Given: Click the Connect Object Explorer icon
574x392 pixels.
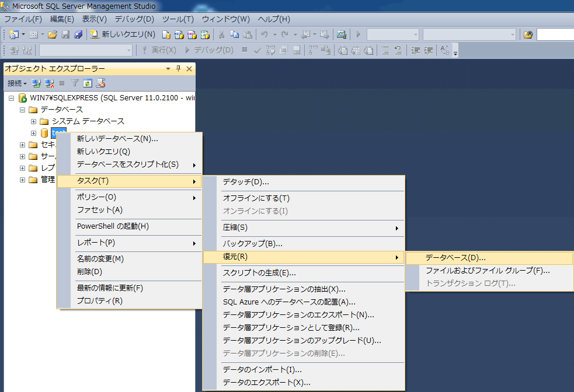Looking at the screenshot, I should tap(36, 83).
